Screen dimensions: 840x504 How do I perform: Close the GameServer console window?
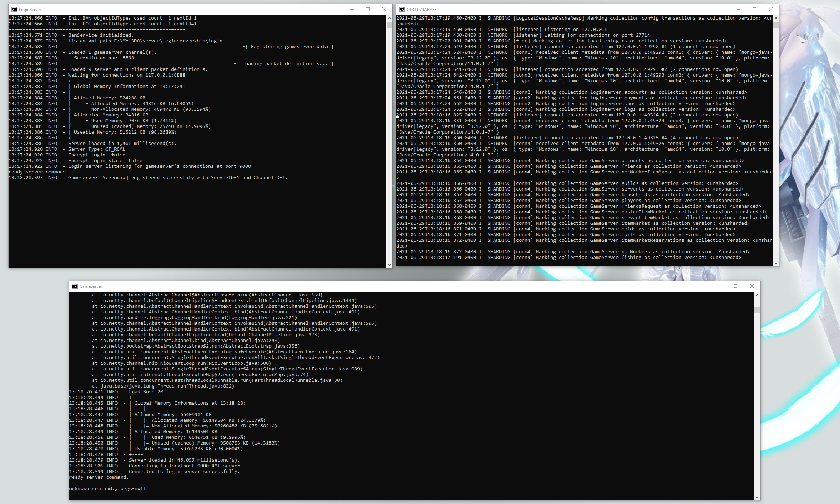752,286
